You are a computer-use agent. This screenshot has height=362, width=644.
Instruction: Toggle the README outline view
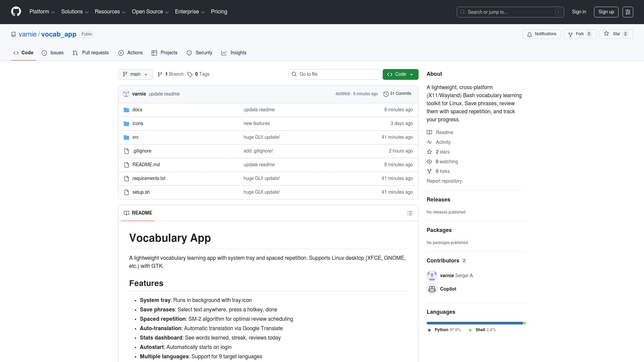click(410, 213)
